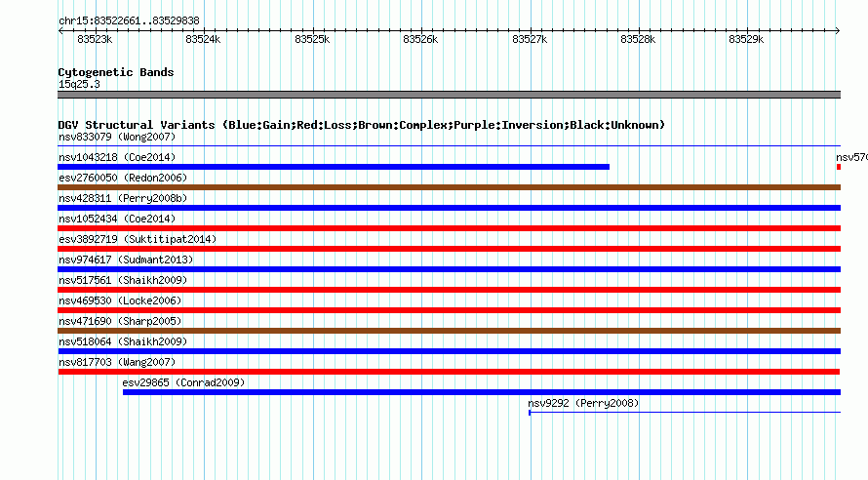Click the 83527k ruler mark

(530, 39)
